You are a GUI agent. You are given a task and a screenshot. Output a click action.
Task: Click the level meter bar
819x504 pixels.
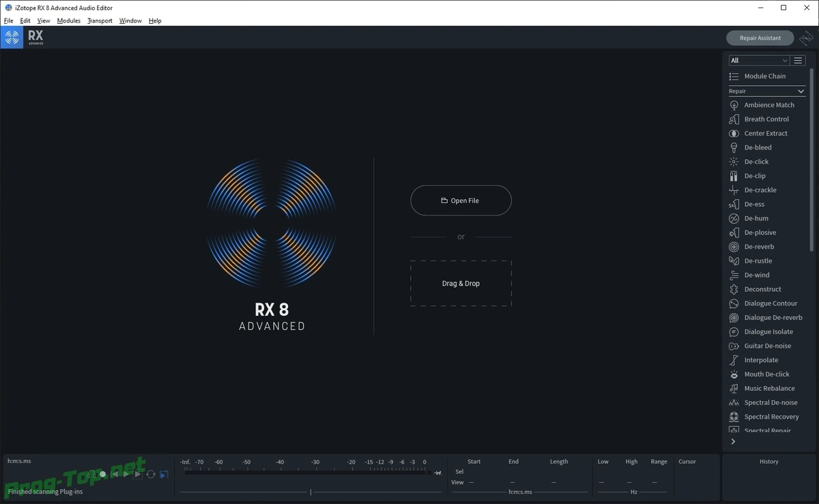(x=304, y=471)
